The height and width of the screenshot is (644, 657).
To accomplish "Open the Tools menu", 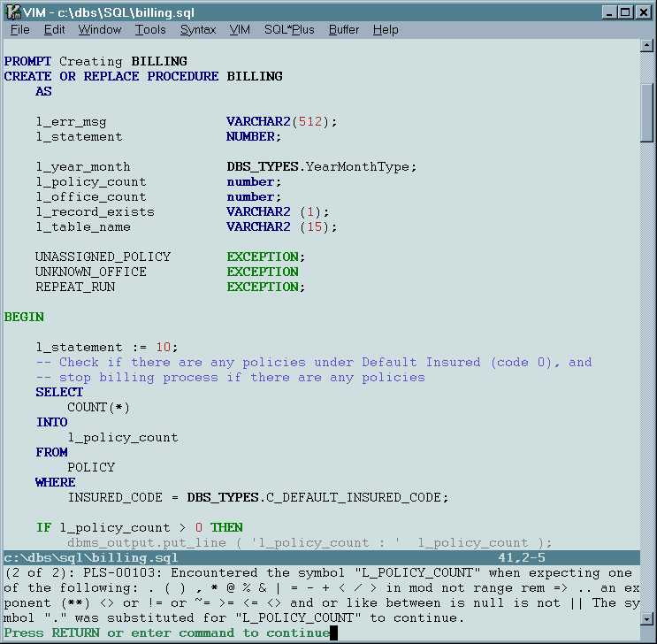I will [150, 29].
